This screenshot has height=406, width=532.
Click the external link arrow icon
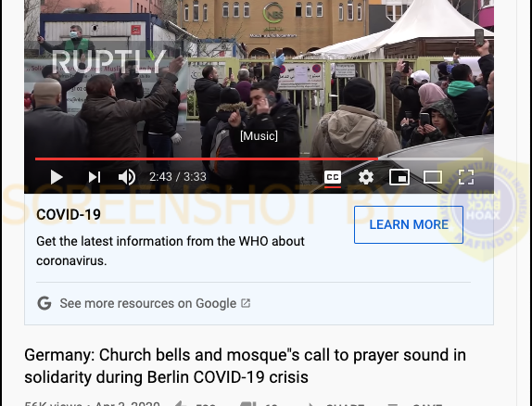pyautogui.click(x=246, y=303)
